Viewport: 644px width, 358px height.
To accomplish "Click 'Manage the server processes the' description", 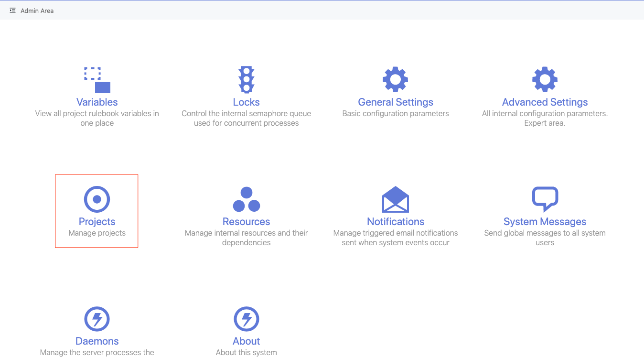I will pyautogui.click(x=97, y=352).
